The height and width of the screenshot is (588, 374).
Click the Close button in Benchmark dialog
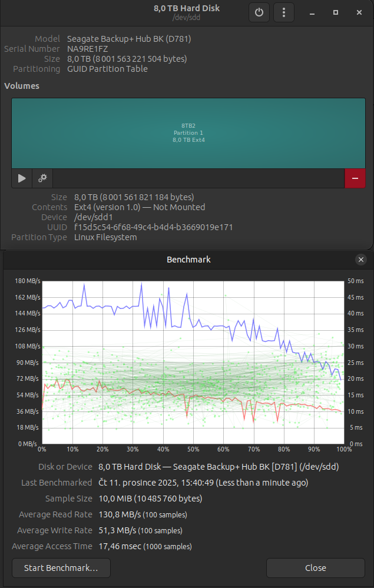[x=315, y=568]
